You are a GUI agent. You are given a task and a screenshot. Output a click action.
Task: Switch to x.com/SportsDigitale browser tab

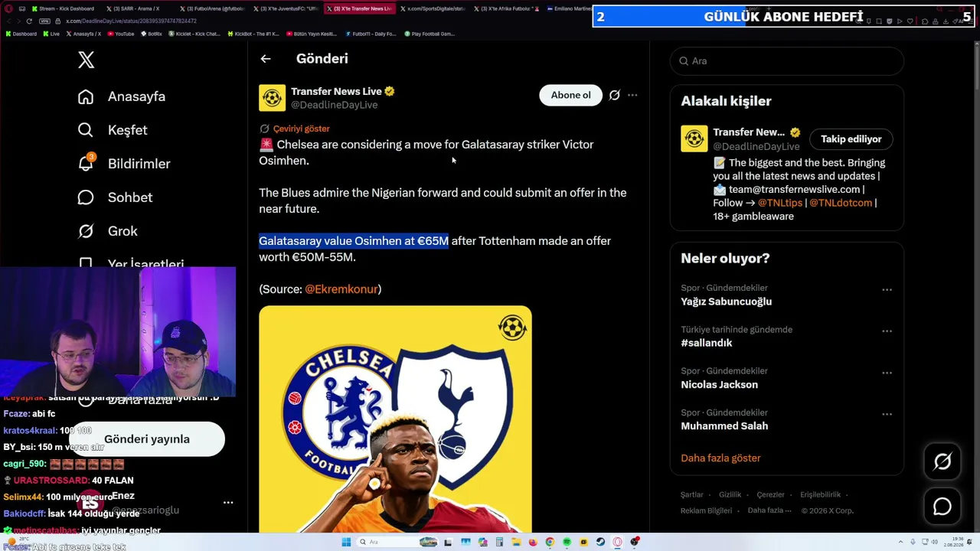pos(431,9)
